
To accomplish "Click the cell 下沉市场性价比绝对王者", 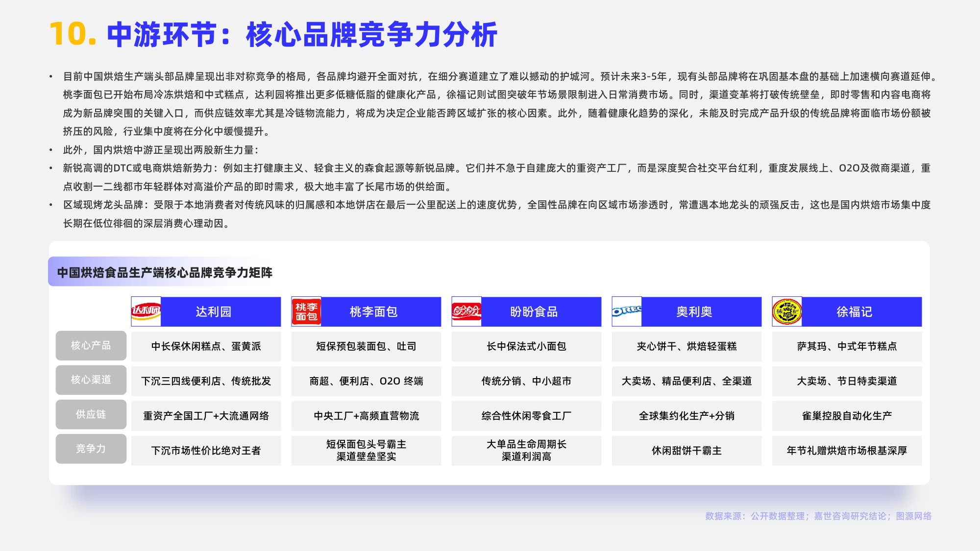I will 206,451.
